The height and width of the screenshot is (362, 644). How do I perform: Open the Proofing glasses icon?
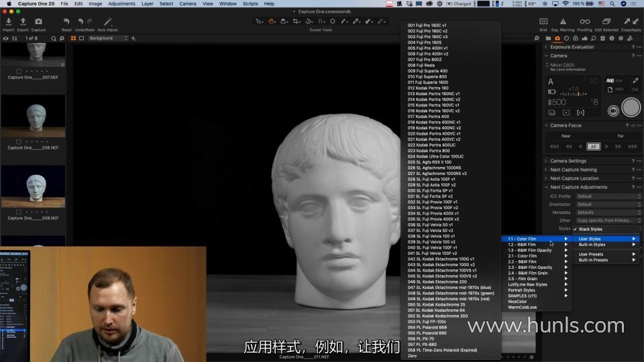(585, 22)
